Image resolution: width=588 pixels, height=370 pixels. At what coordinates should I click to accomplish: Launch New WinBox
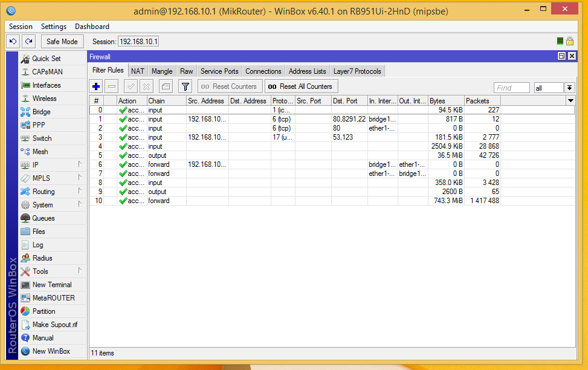(x=53, y=351)
